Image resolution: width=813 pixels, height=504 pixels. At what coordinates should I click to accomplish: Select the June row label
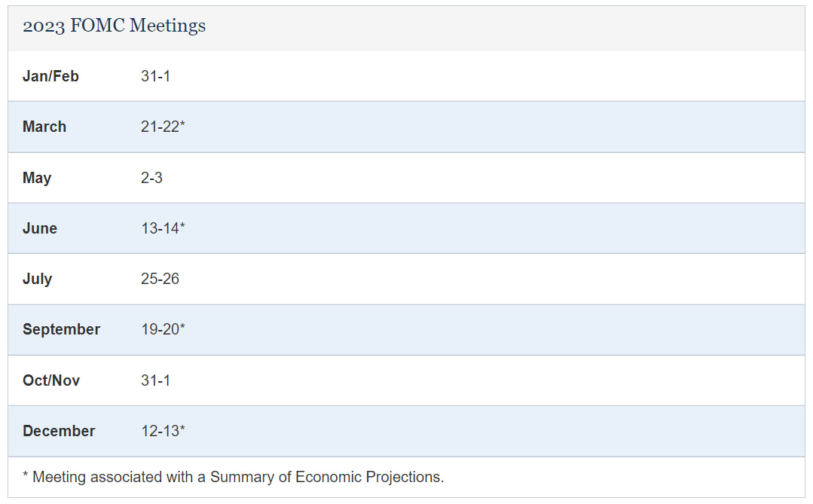(40, 228)
